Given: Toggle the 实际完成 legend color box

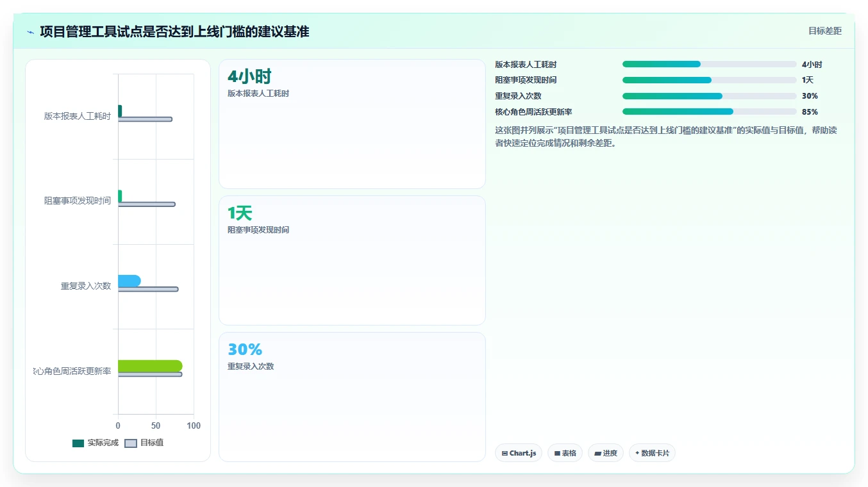Looking at the screenshot, I should pyautogui.click(x=78, y=443).
